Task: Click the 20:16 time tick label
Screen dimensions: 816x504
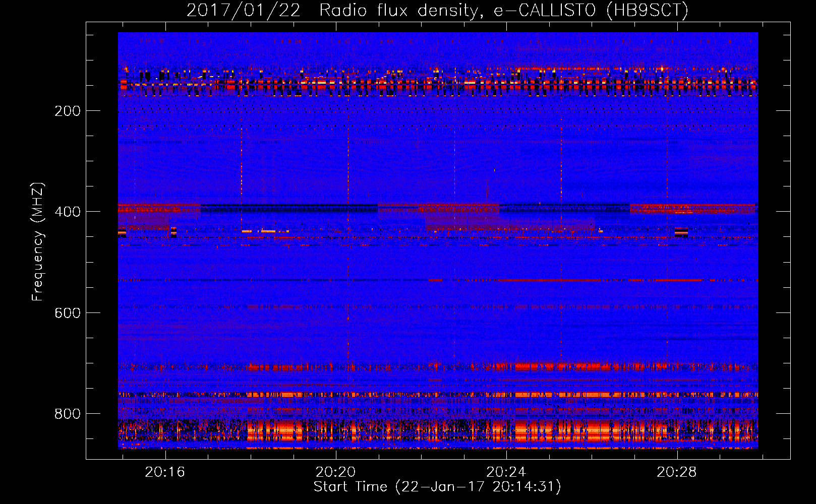Action: coord(165,472)
